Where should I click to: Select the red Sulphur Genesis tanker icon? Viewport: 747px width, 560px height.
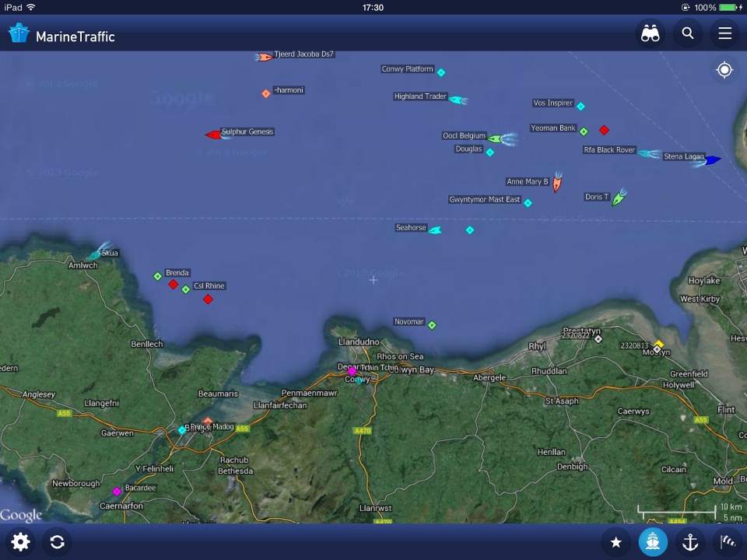pos(213,135)
